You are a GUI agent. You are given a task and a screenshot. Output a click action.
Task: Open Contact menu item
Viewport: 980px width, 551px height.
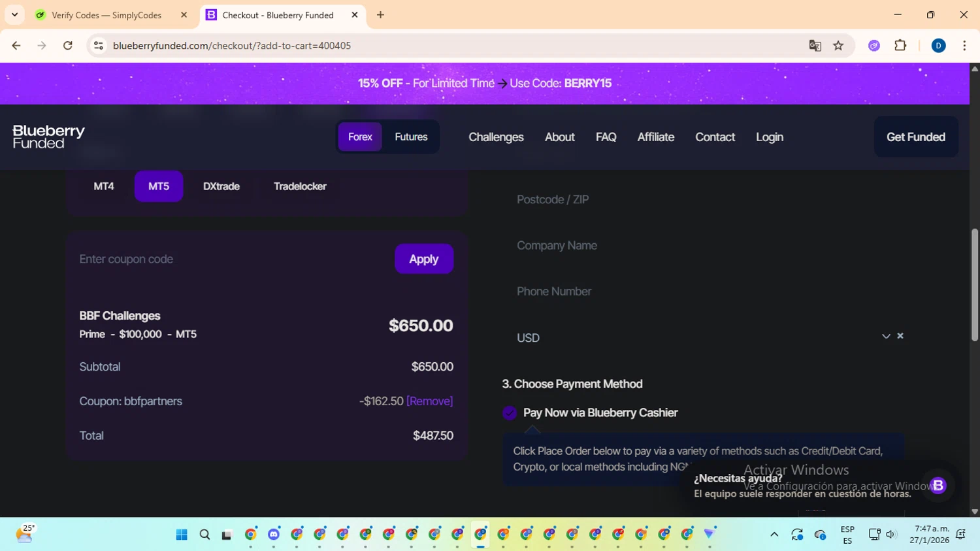click(x=715, y=137)
